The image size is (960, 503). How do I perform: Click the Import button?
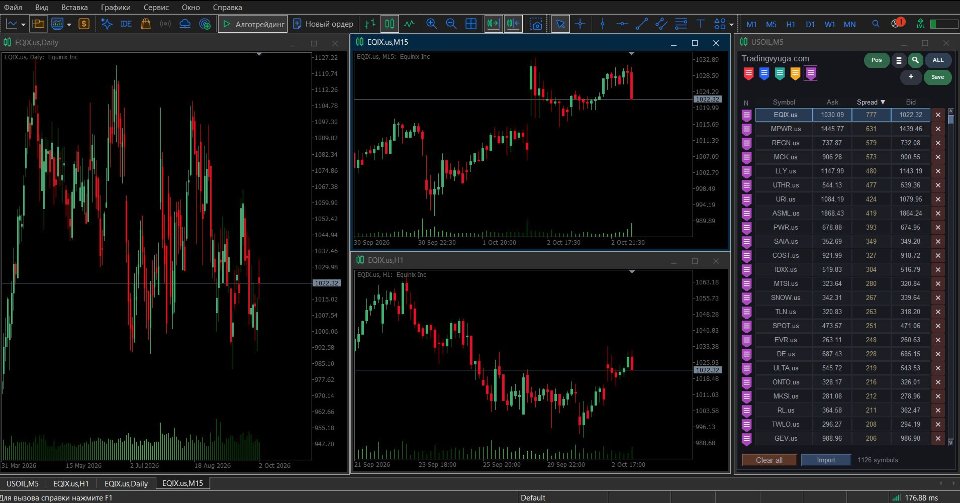826,460
